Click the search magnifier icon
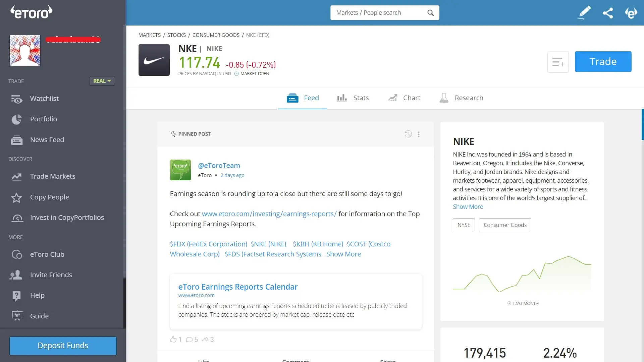Image resolution: width=644 pixels, height=362 pixels. pyautogui.click(x=431, y=12)
